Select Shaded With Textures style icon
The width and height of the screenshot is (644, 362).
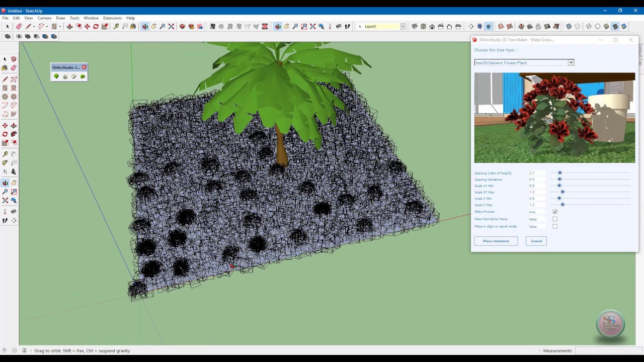[x=615, y=26]
